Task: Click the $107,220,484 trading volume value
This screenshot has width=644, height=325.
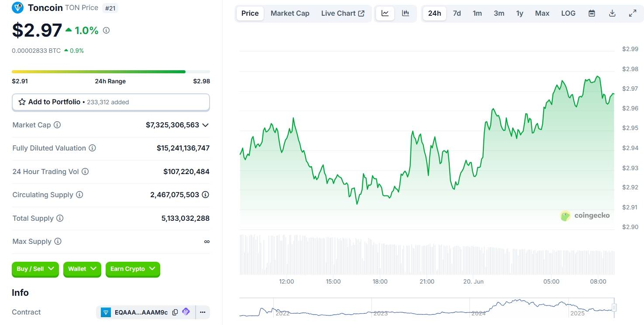Action: (186, 171)
